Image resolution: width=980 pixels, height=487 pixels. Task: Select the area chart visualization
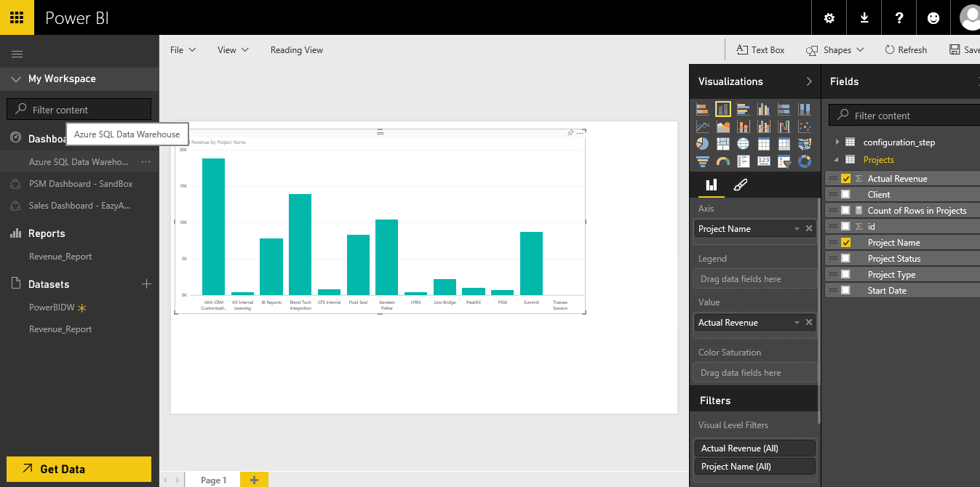(722, 126)
